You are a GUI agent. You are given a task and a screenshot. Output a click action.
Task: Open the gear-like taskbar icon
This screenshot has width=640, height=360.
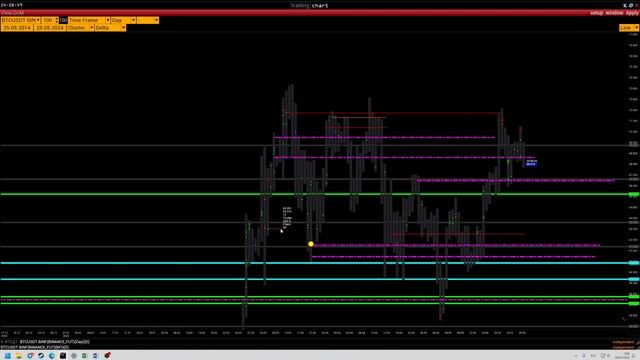(x=74, y=356)
